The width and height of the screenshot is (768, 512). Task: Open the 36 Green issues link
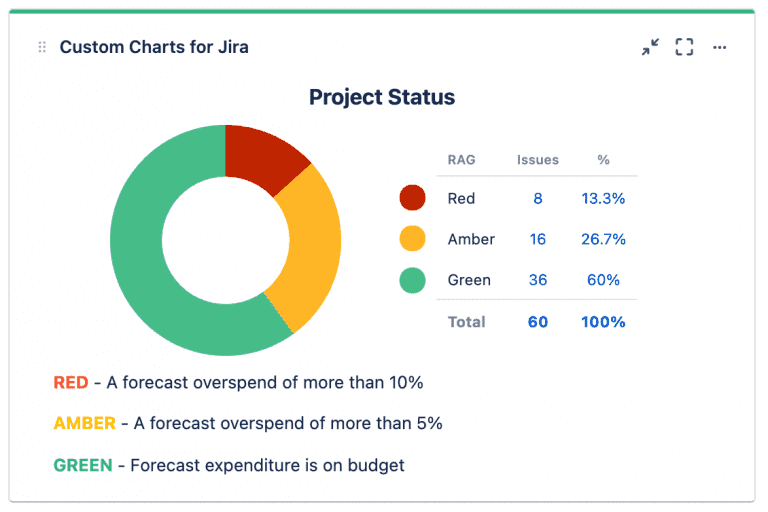tap(538, 280)
